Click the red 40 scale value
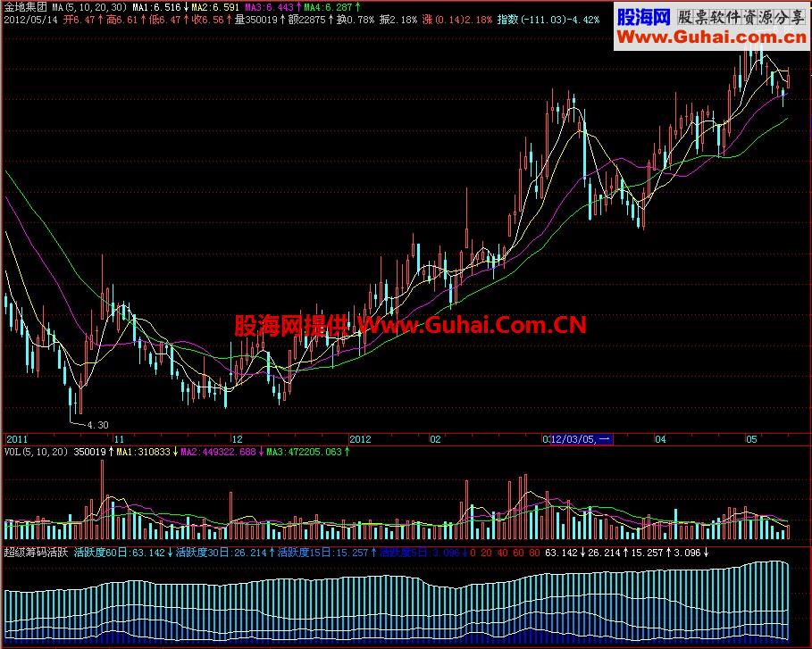Image resolution: width=812 pixels, height=649 pixels. coord(502,553)
